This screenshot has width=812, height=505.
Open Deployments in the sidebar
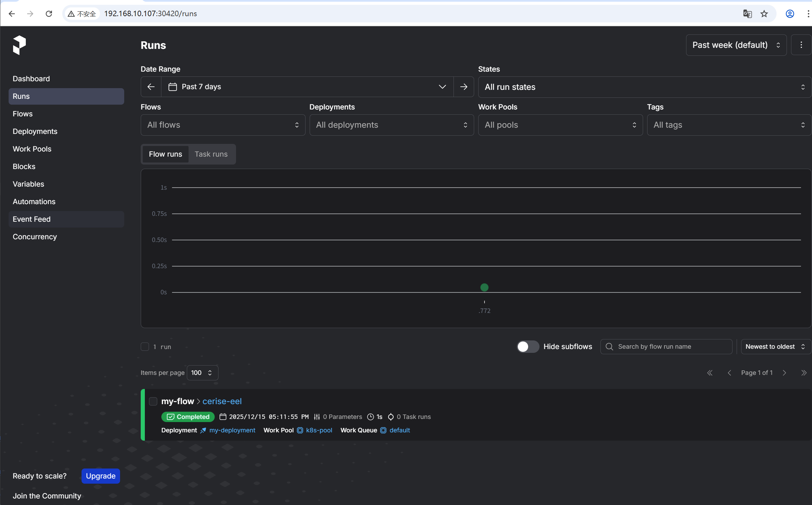[x=35, y=131]
